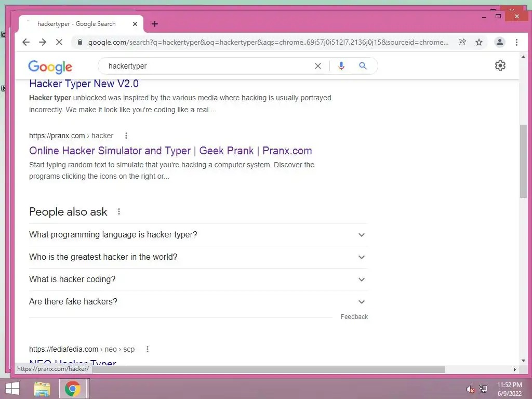This screenshot has height=399, width=532.
Task: Expand 'Are there fake hackers?' question
Action: [198, 302]
